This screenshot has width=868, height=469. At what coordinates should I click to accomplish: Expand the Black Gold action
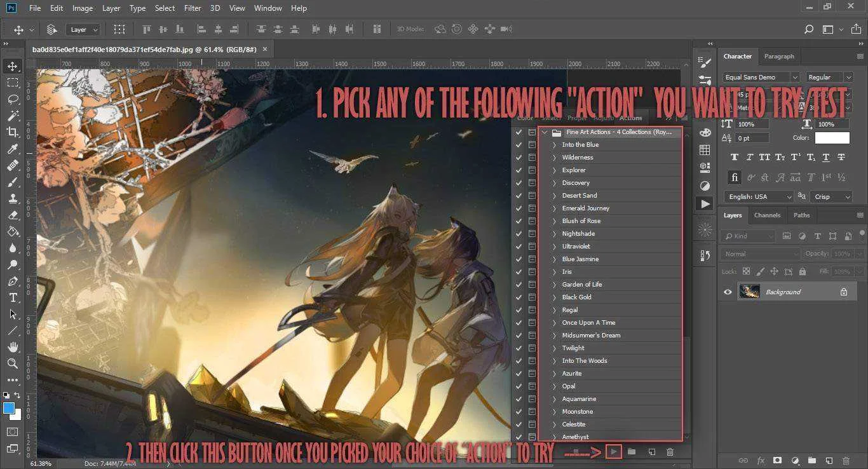click(554, 297)
